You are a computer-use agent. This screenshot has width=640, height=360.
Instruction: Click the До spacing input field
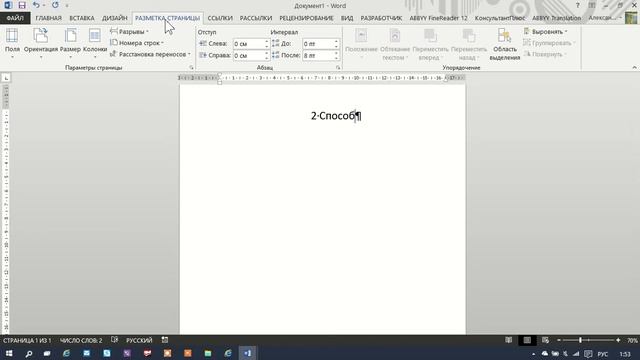pyautogui.click(x=318, y=44)
